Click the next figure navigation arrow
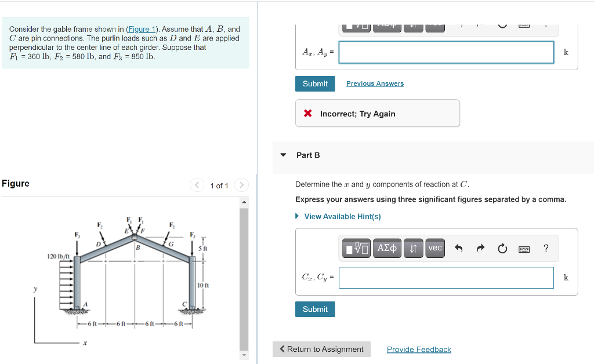The width and height of the screenshot is (594, 364). [241, 185]
